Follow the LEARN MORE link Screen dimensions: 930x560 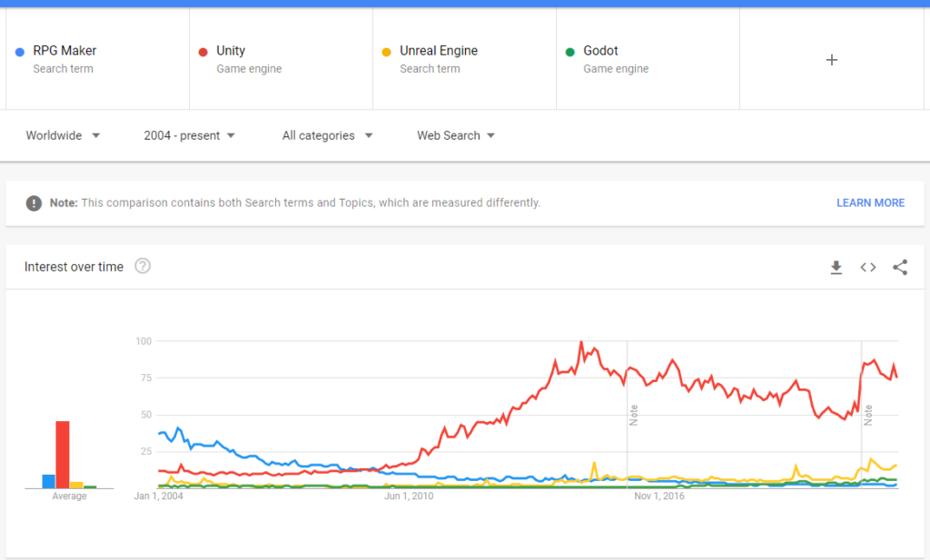[870, 202]
